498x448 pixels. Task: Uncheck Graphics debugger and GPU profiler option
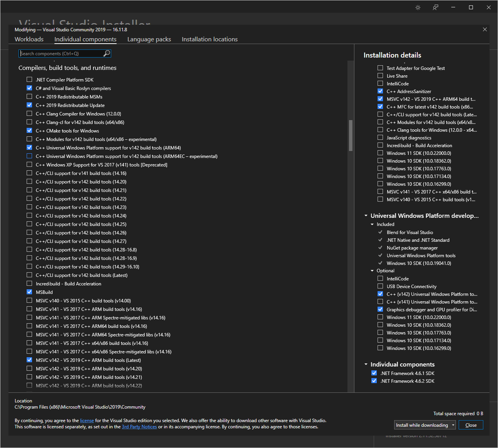(x=380, y=309)
